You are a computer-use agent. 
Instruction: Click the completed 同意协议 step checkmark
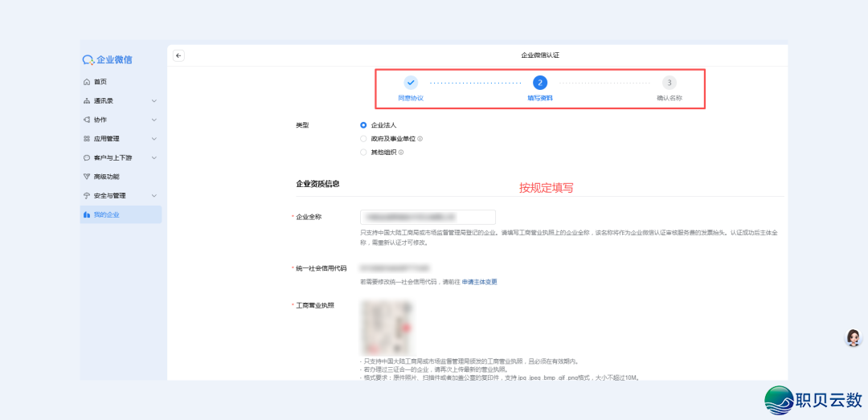(x=411, y=83)
